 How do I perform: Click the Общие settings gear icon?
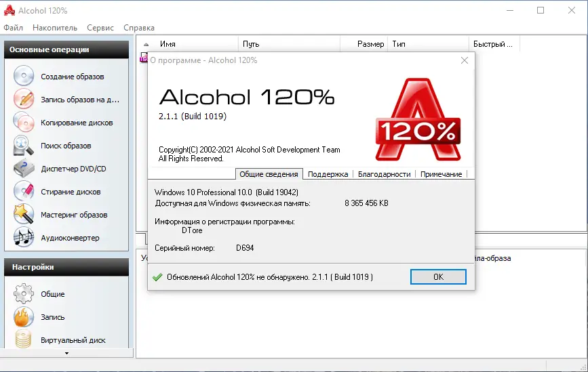24,293
